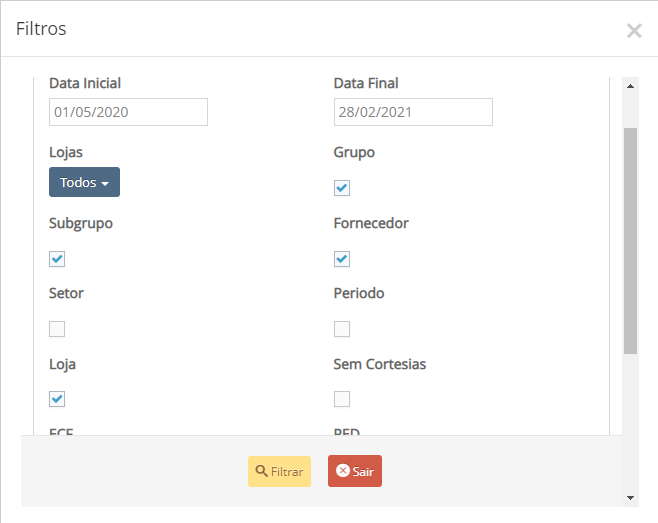Click the Data Final label
The height and width of the screenshot is (523, 658).
tap(366, 83)
